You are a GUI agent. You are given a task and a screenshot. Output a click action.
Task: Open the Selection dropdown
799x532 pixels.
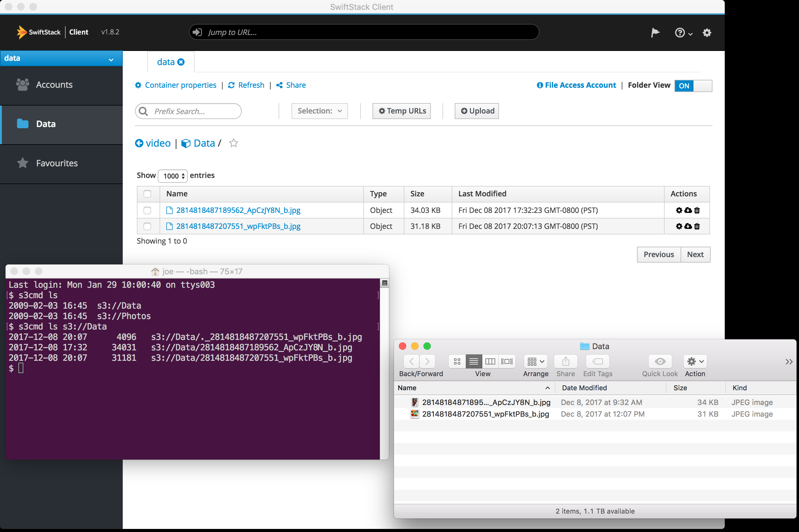(x=320, y=111)
